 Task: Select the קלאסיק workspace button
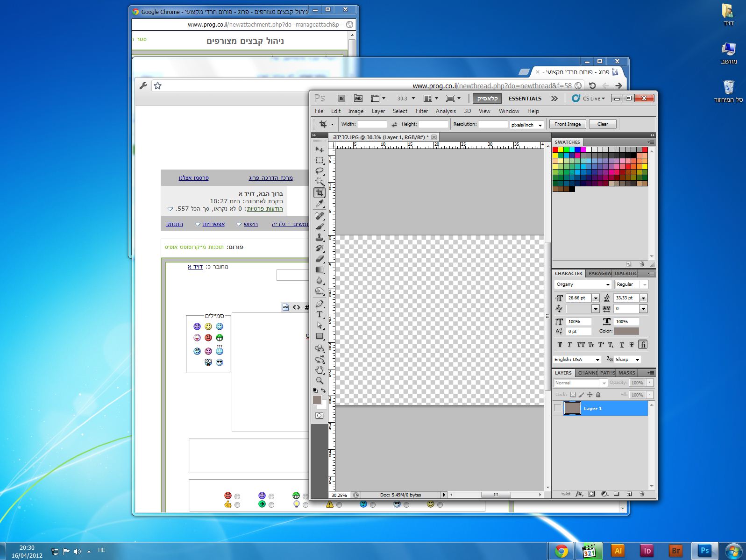487,99
